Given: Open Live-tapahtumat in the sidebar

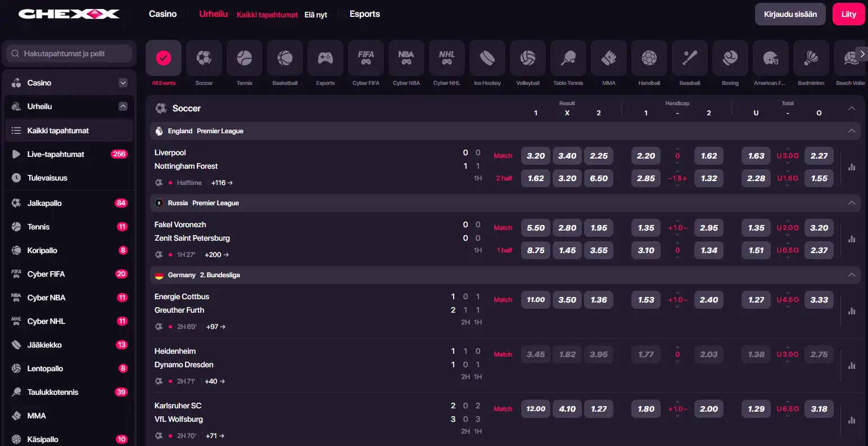Looking at the screenshot, I should click(69, 154).
